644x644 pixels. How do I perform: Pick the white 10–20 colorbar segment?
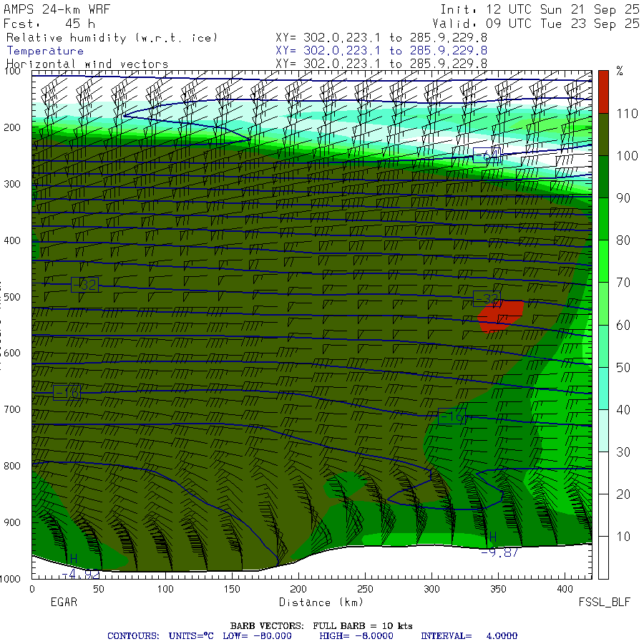[x=603, y=515]
